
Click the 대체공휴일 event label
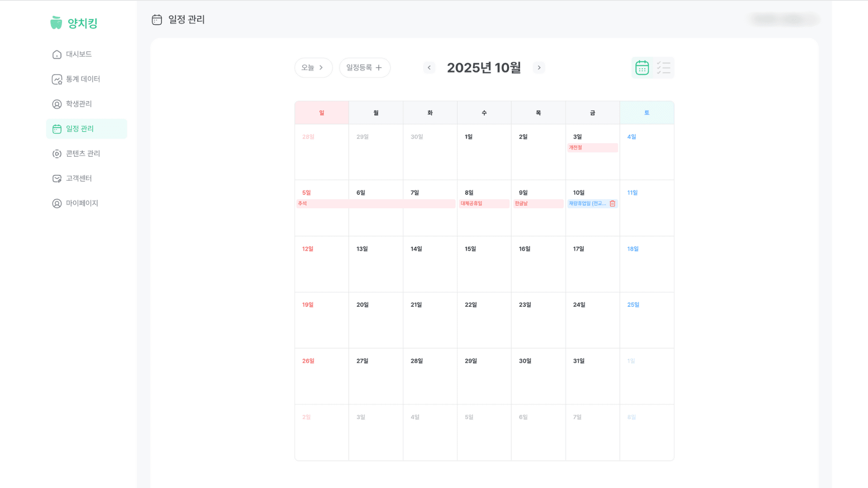pos(484,204)
